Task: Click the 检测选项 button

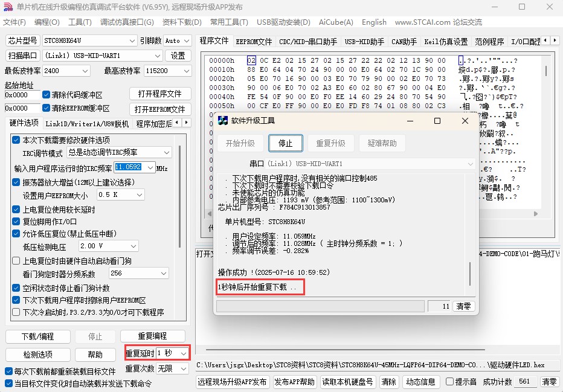Action: coord(37,355)
